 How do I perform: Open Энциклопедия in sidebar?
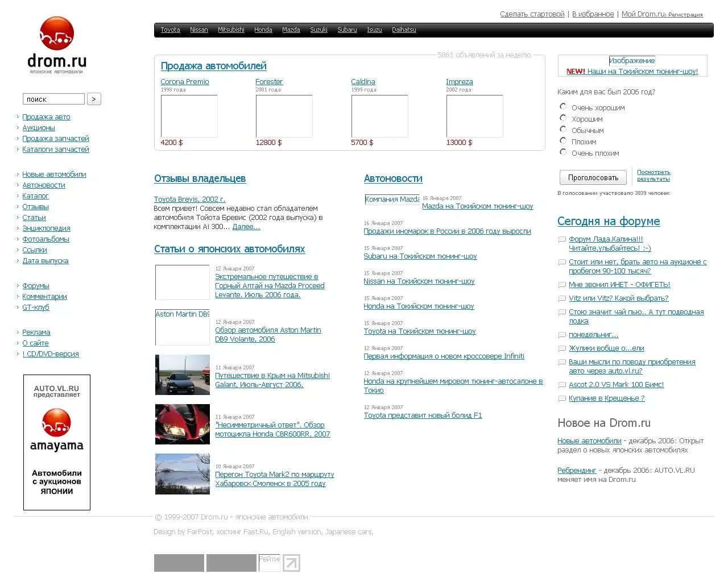[x=46, y=228]
